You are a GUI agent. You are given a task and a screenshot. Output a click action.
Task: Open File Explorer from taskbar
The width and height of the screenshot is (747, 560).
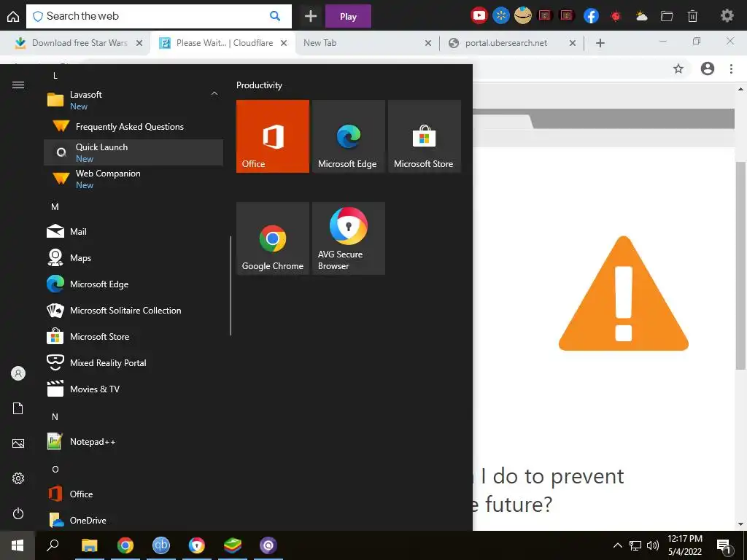pyautogui.click(x=89, y=545)
